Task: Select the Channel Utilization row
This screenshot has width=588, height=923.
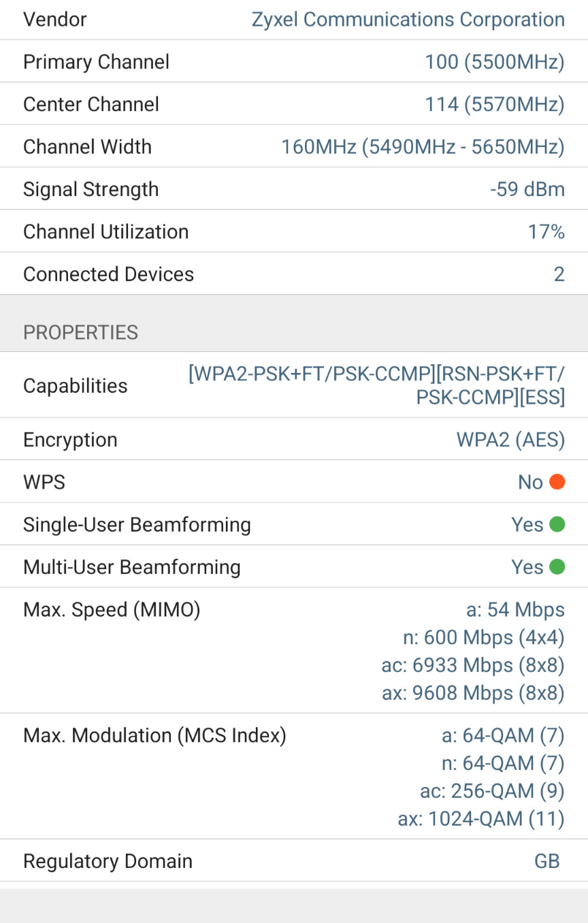Action: [x=294, y=231]
